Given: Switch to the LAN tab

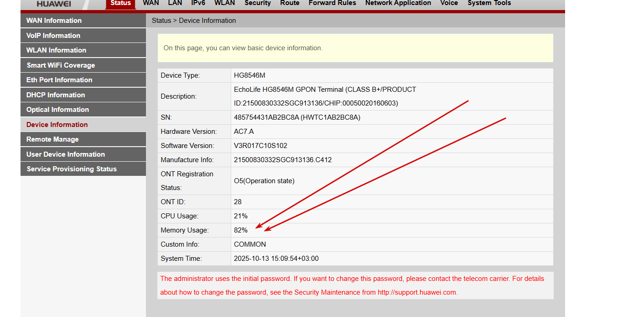Looking at the screenshot, I should click(x=175, y=3).
